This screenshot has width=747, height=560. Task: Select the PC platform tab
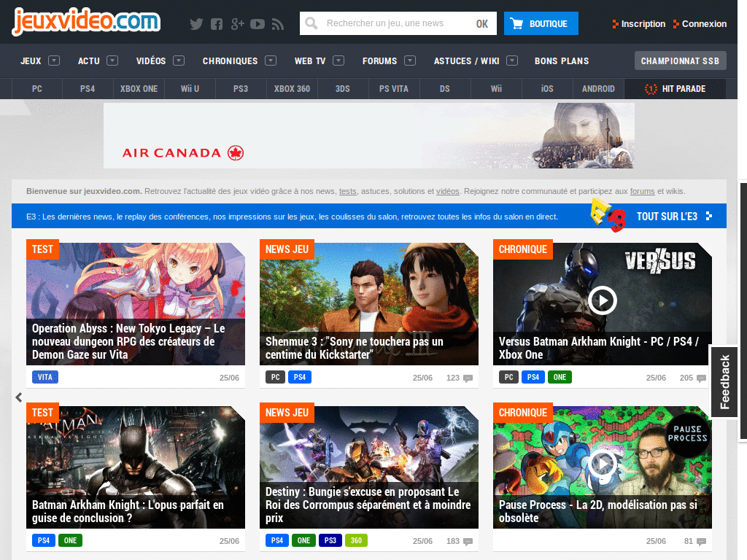tap(37, 88)
